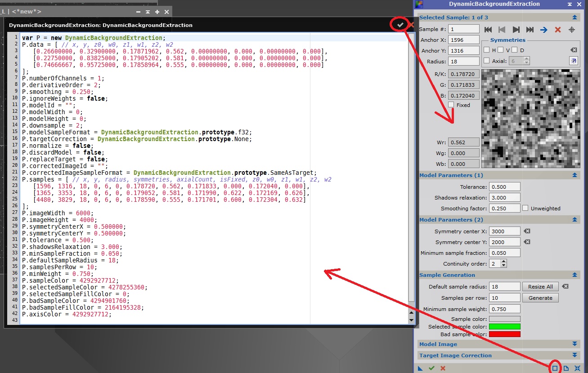Click the new instance triangle icon
Image resolution: width=588 pixels, height=373 pixels.
point(420,368)
